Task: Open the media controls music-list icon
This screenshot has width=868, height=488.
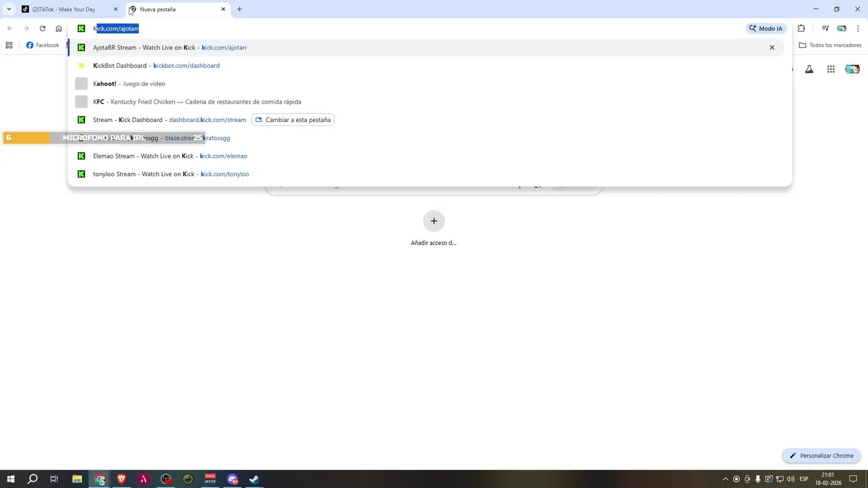Action: (825, 28)
